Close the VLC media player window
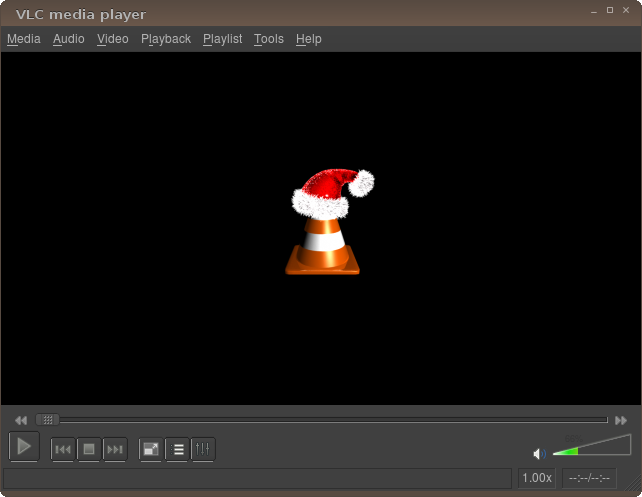642x497 pixels. (626, 10)
